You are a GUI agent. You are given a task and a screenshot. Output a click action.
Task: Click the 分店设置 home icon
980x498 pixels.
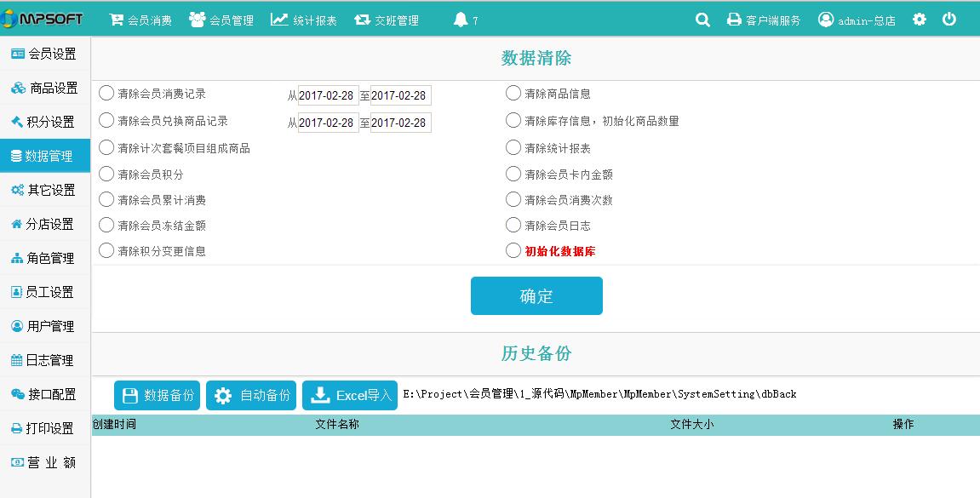pos(17,224)
